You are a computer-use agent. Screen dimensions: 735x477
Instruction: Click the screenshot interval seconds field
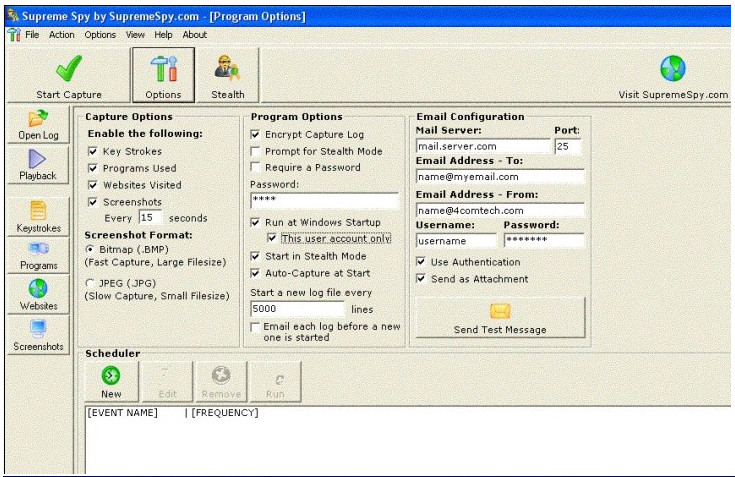tap(150, 218)
